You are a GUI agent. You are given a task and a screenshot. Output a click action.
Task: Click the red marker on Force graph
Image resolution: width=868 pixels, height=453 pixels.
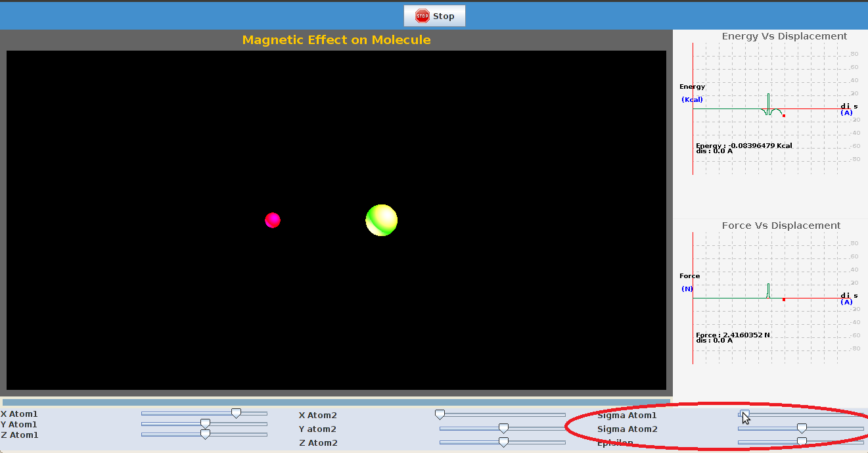(784, 300)
